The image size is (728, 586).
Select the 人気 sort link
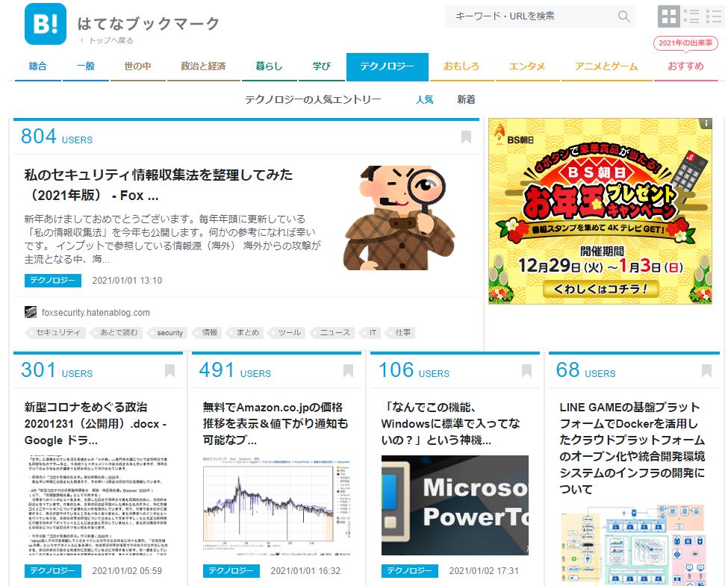coord(424,99)
